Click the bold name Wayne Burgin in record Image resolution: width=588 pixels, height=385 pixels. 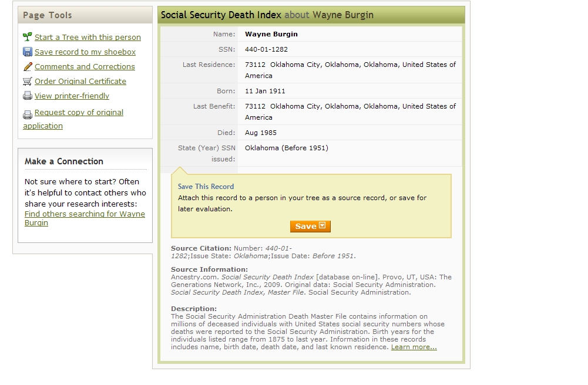click(271, 34)
